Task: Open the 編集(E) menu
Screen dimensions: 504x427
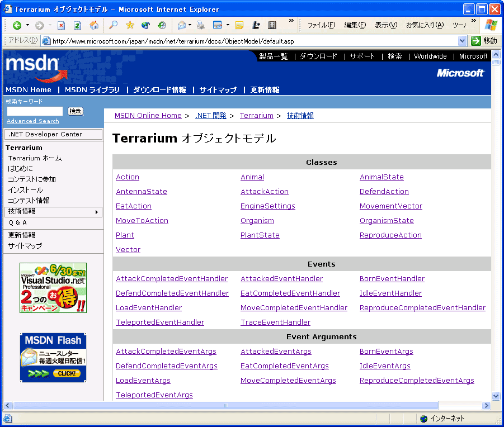Action: click(355, 25)
